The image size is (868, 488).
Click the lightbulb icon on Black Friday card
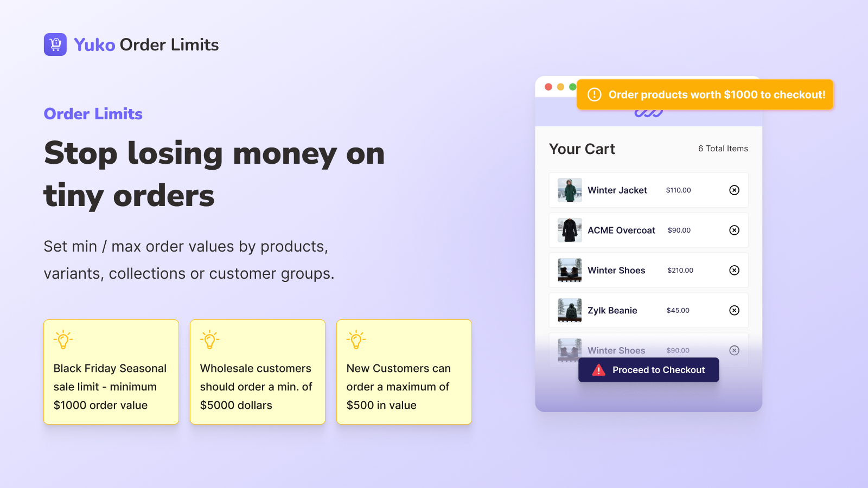(63, 339)
